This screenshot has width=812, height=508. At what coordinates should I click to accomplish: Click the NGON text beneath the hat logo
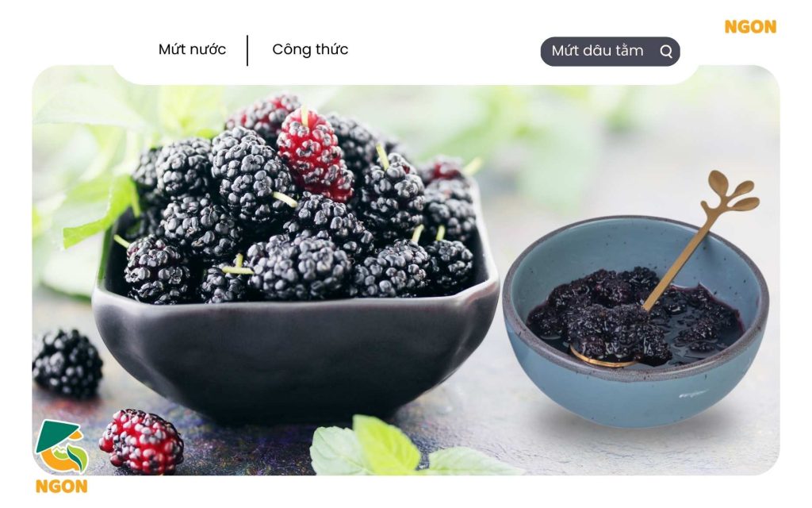tap(61, 487)
